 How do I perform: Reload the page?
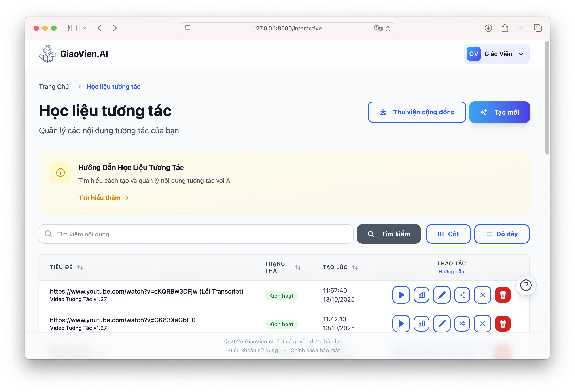click(388, 28)
